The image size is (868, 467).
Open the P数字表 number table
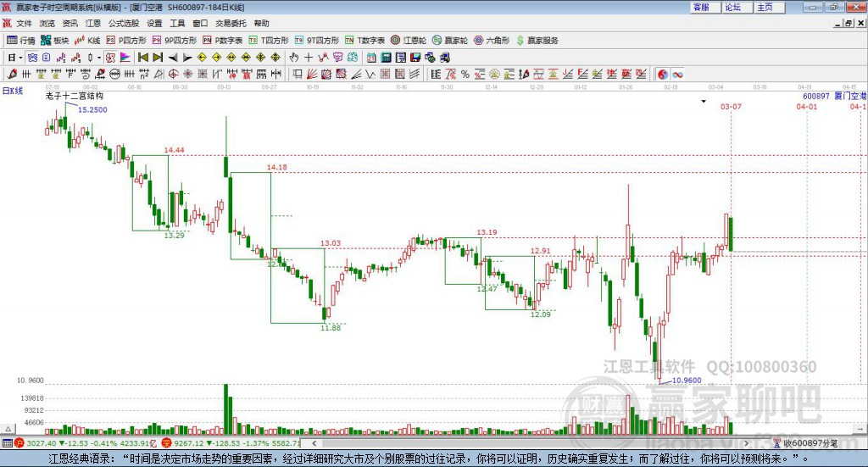tap(223, 41)
